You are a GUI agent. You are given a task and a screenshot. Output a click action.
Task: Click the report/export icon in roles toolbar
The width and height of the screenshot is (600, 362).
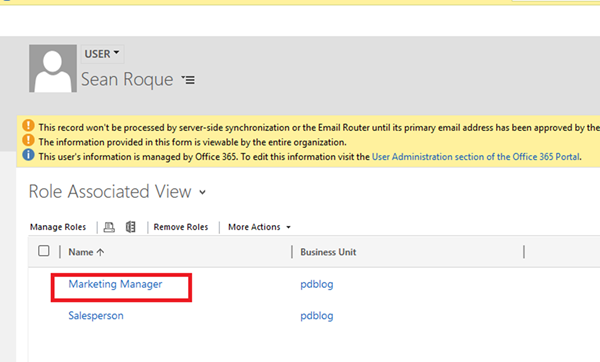[x=130, y=227]
